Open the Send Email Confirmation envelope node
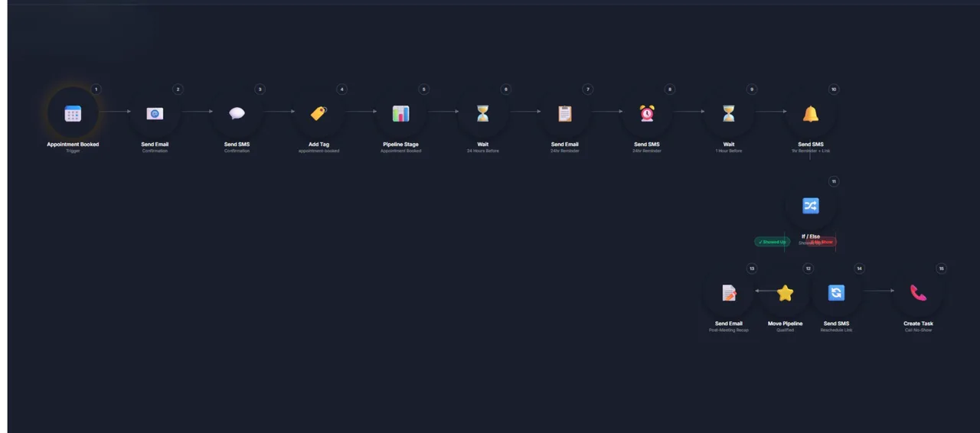The height and width of the screenshot is (433, 980). (155, 114)
